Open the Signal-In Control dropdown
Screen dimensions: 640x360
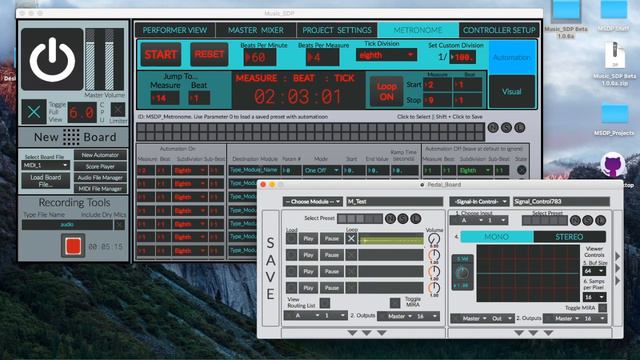480,202
